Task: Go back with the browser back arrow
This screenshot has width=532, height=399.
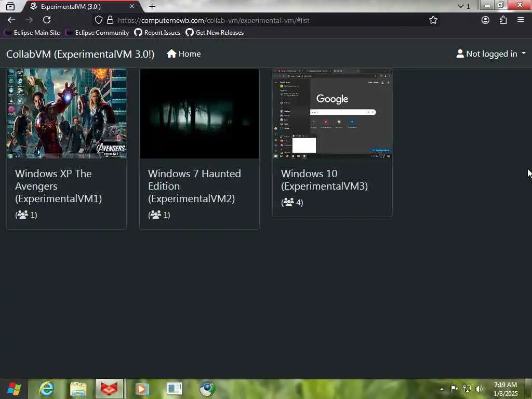Action: [11, 20]
